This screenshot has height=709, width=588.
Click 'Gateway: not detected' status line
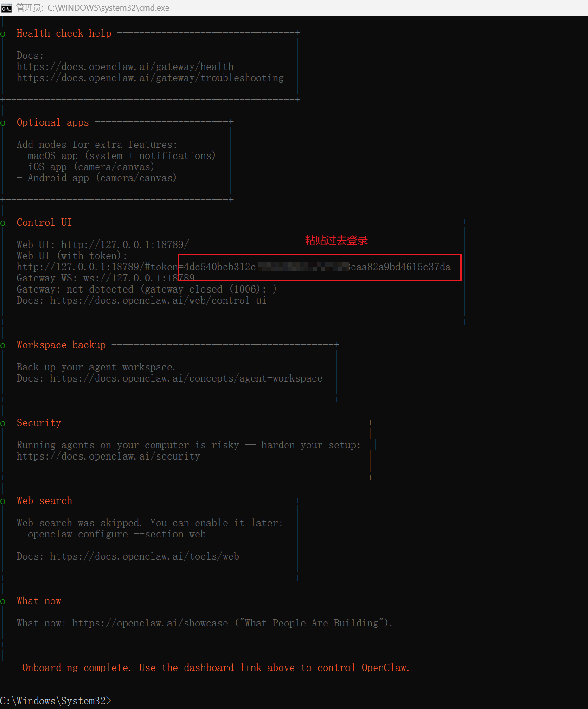147,289
